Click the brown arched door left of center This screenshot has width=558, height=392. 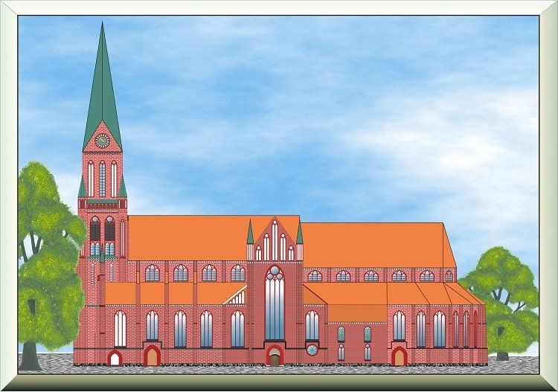coord(152,358)
